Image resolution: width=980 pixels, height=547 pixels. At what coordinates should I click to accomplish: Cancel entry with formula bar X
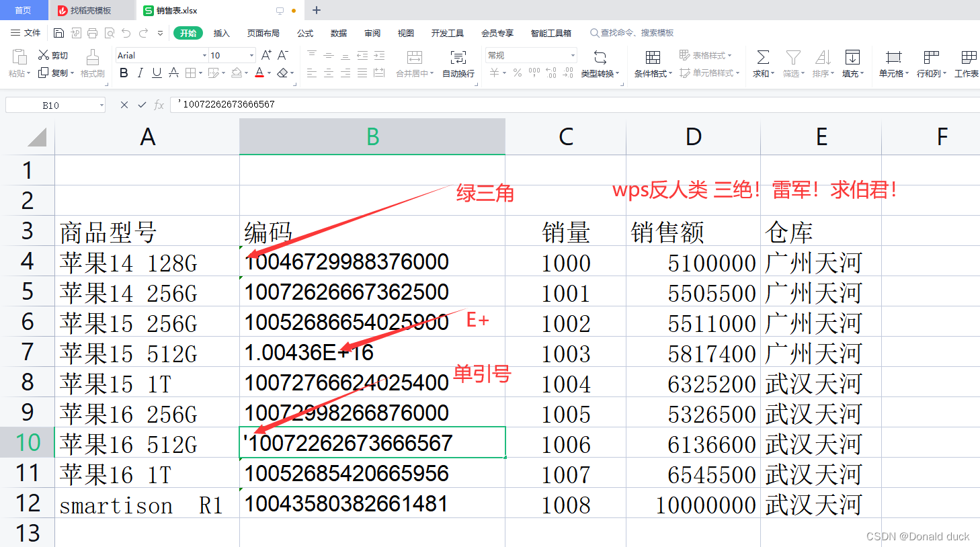(124, 105)
